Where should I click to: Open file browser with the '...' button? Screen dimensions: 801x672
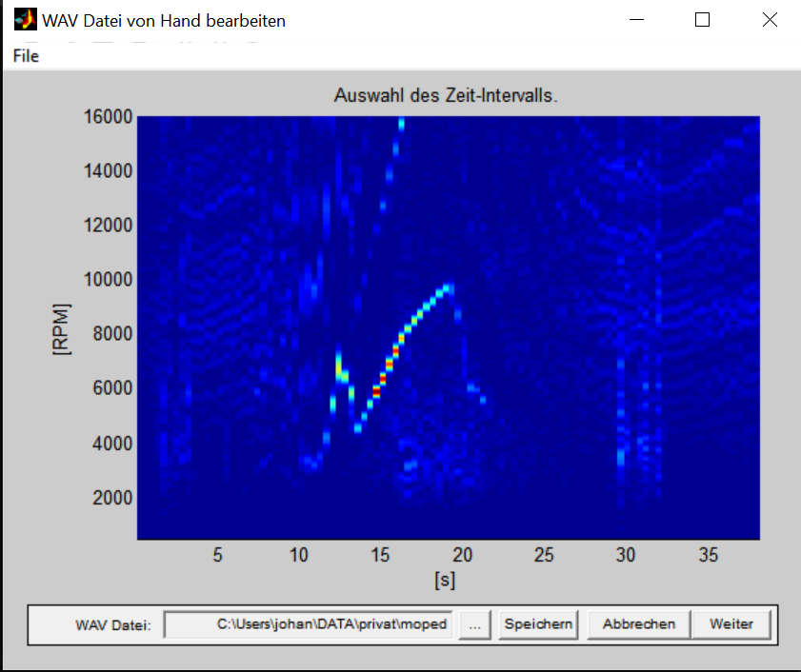[x=475, y=624]
